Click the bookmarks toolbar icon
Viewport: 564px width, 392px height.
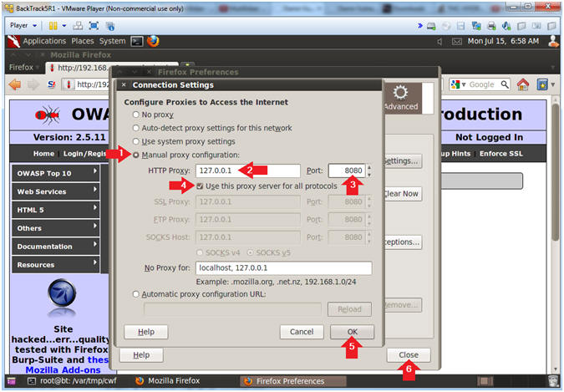(542, 85)
